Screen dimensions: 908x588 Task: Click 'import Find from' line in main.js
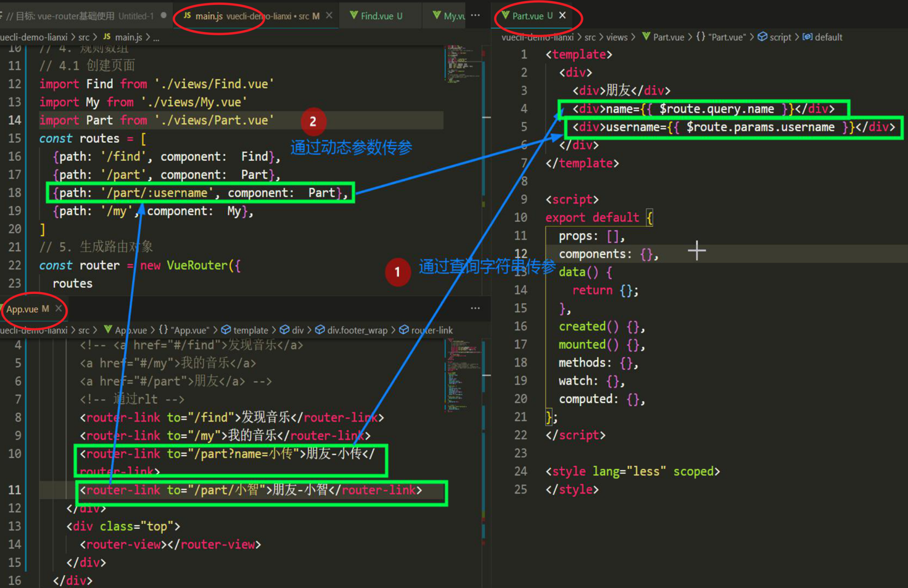tap(157, 84)
